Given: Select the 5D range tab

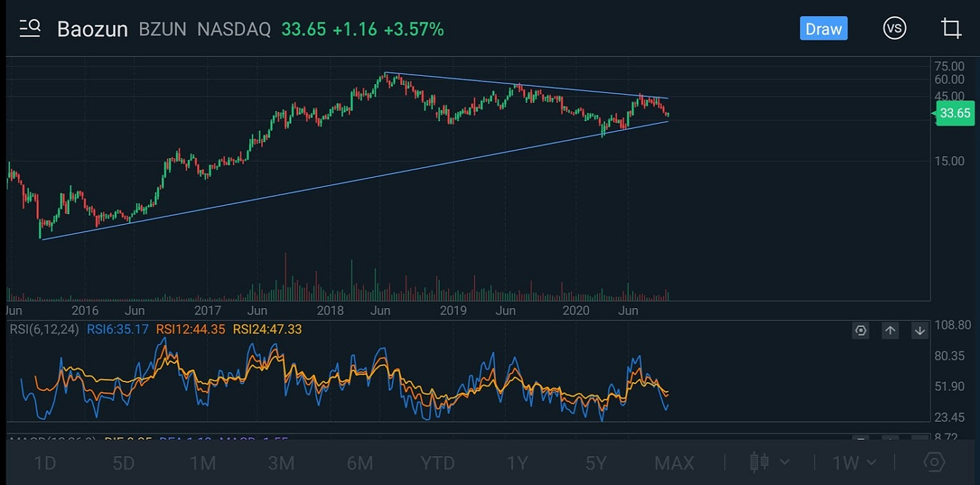Looking at the screenshot, I should pos(124,463).
